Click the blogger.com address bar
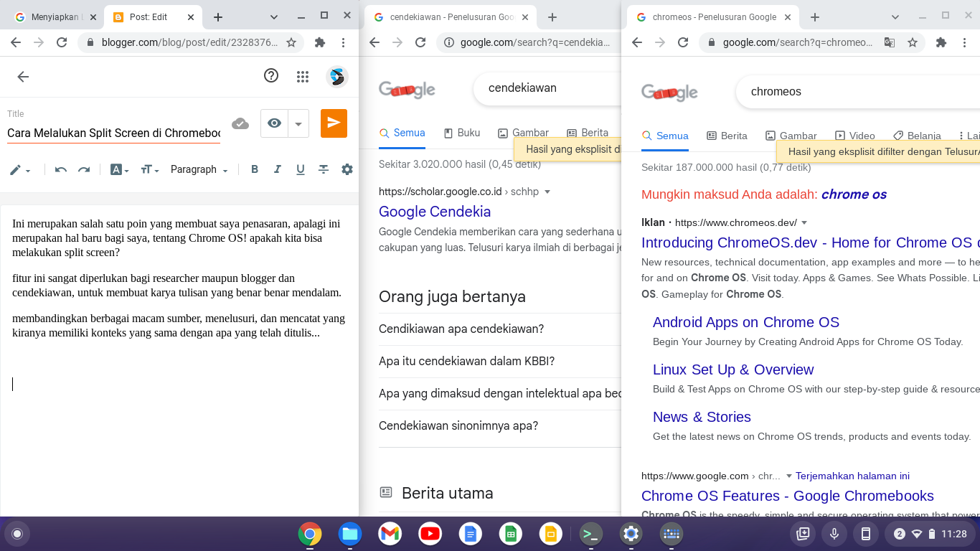 [x=190, y=43]
